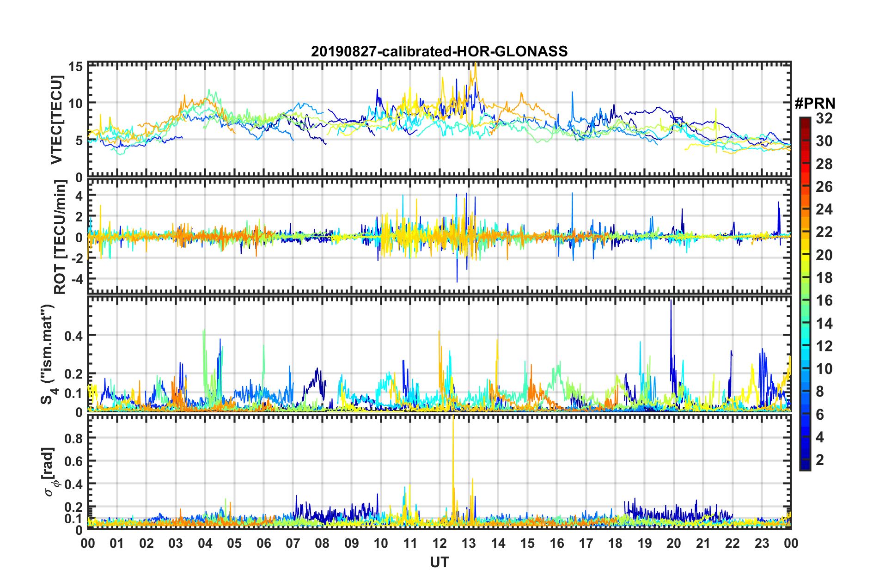Click inside the S4 scintillation plot panel
The width and height of the screenshot is (879, 588).
click(439, 354)
